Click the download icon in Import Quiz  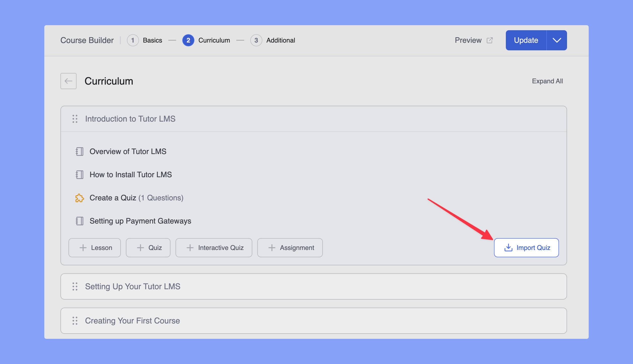[x=508, y=248]
